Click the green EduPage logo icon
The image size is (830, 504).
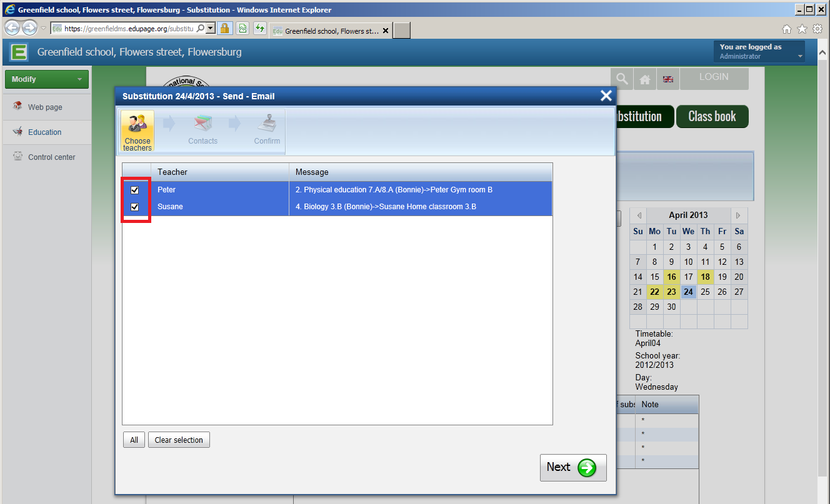tap(19, 52)
